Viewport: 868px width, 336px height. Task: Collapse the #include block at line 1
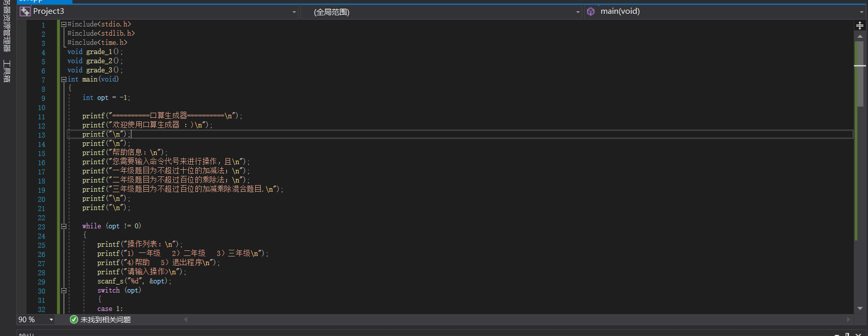64,24
